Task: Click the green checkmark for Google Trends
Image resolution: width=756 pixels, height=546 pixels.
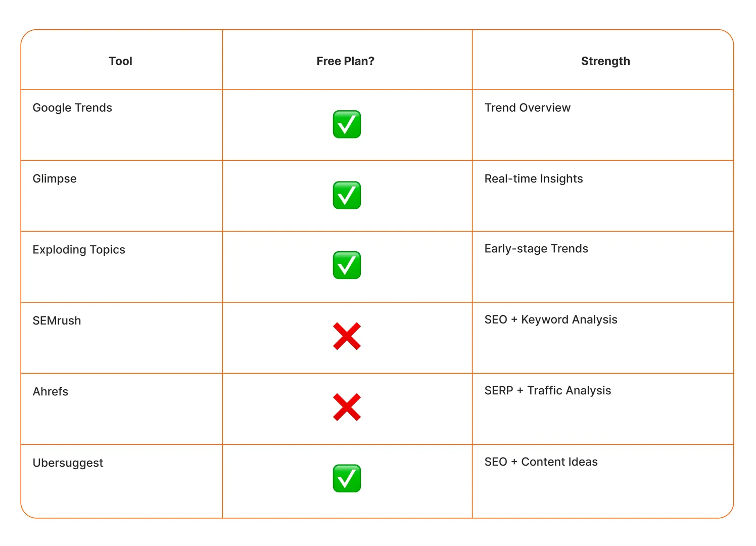Action: point(347,124)
